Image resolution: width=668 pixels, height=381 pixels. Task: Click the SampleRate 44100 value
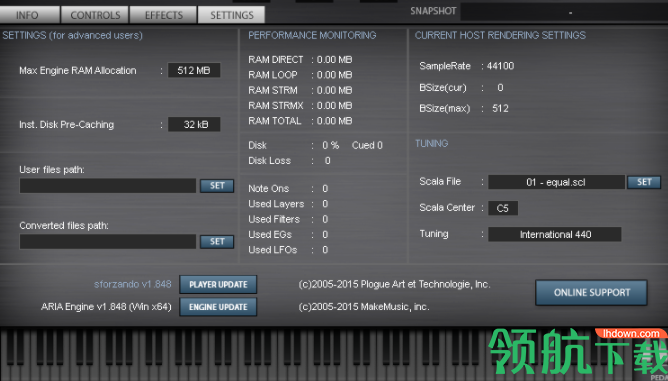500,66
